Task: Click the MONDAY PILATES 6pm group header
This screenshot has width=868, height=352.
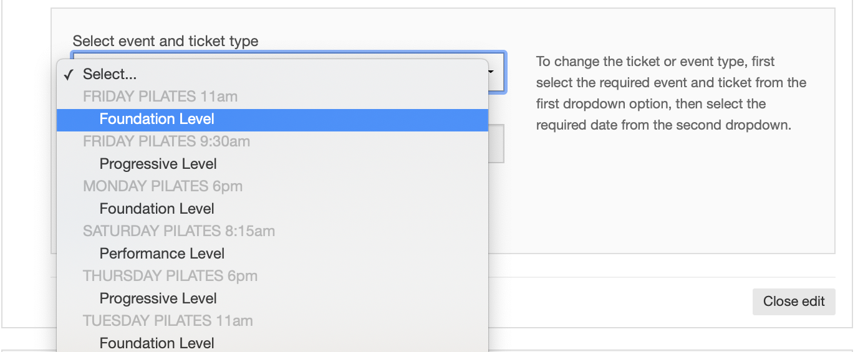Action: [x=162, y=186]
